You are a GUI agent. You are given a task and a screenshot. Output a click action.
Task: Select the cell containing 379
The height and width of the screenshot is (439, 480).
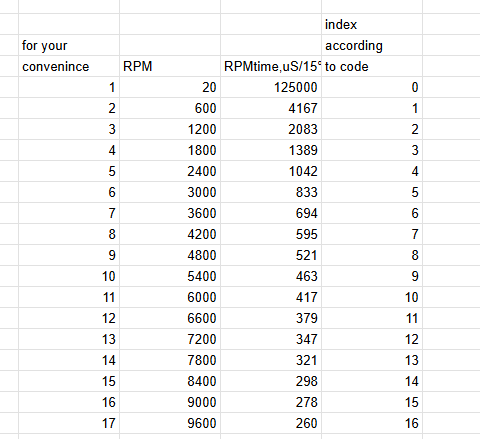[x=271, y=318]
